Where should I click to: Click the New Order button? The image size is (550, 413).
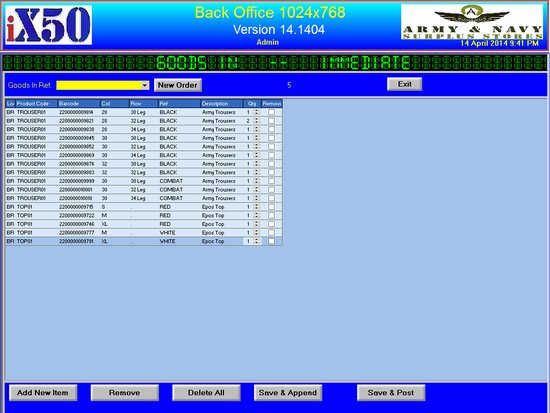point(178,85)
